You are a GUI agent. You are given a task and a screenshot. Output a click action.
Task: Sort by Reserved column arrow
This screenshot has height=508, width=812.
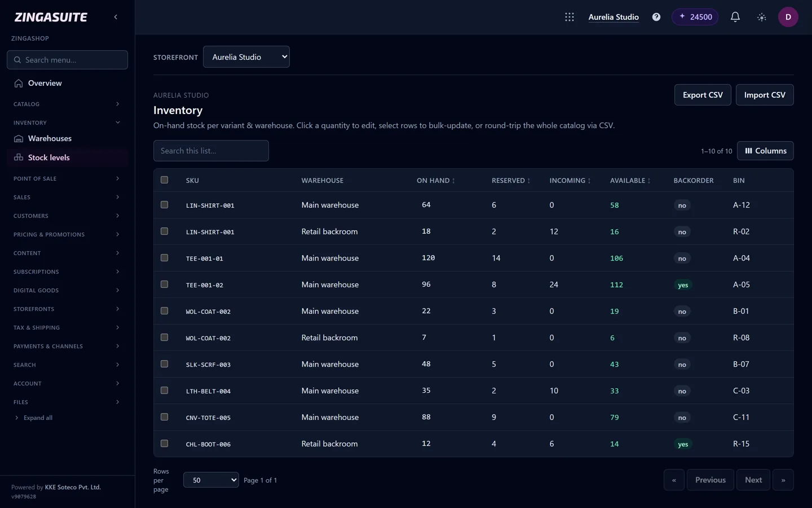[528, 181]
